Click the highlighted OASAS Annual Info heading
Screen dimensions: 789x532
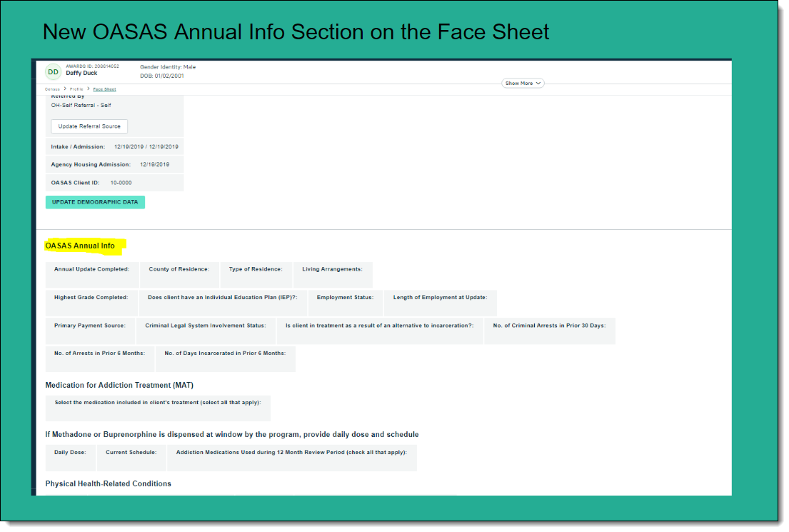coord(80,246)
